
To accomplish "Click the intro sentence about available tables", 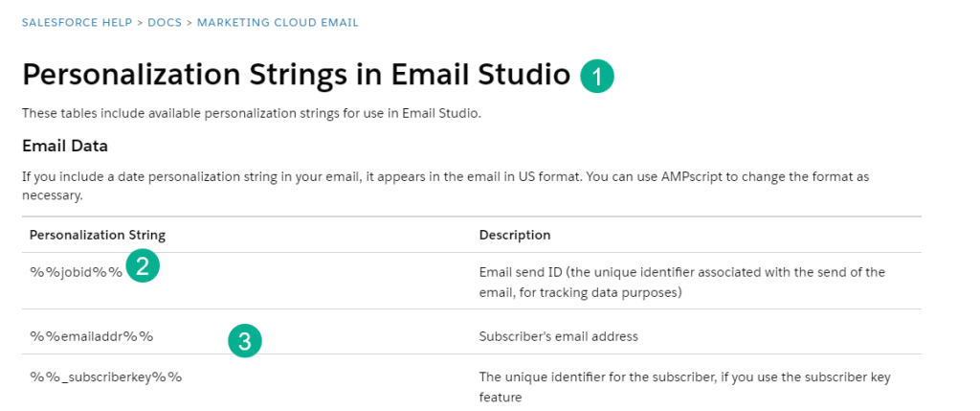I will click(x=251, y=114).
